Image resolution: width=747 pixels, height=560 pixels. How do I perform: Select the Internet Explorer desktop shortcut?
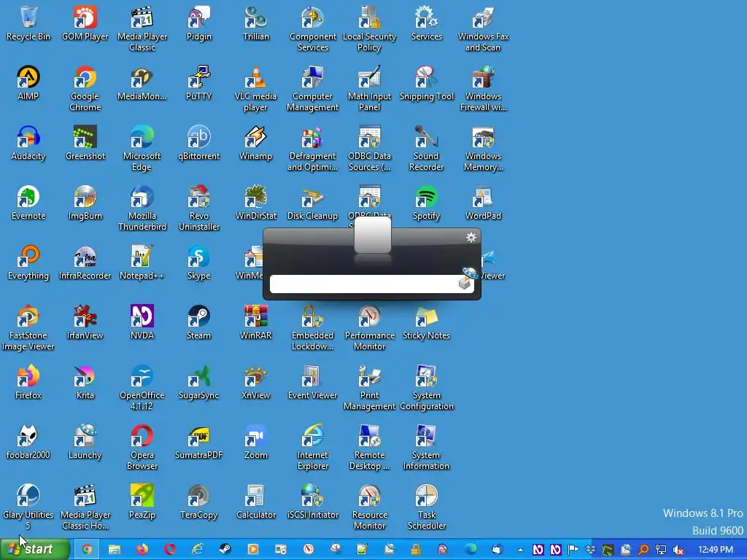click(x=312, y=448)
